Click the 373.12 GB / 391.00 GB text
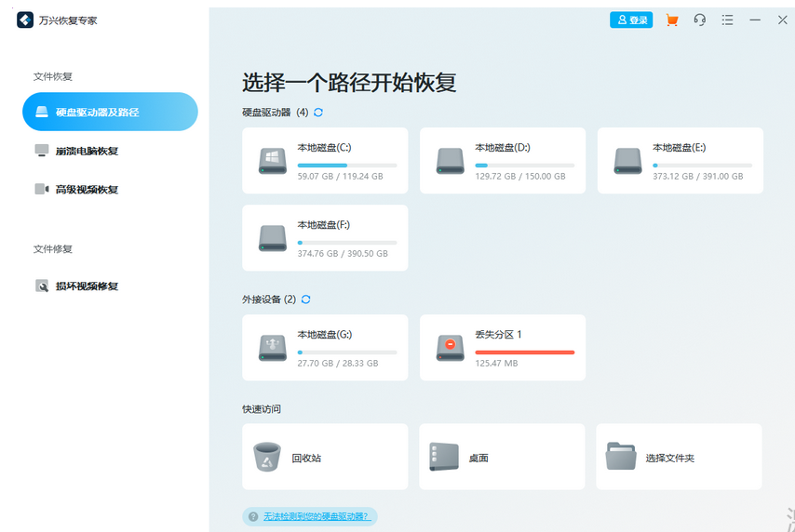 click(x=698, y=177)
